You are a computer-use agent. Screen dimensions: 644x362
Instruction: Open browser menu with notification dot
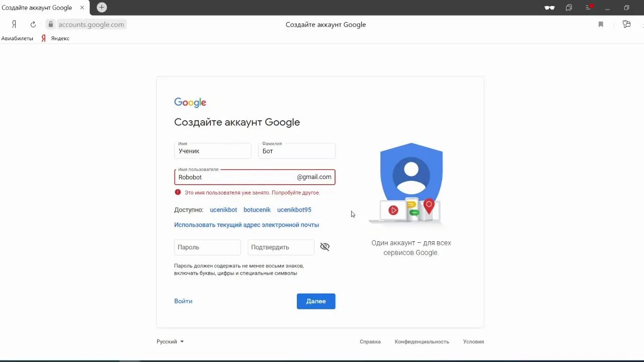(589, 8)
